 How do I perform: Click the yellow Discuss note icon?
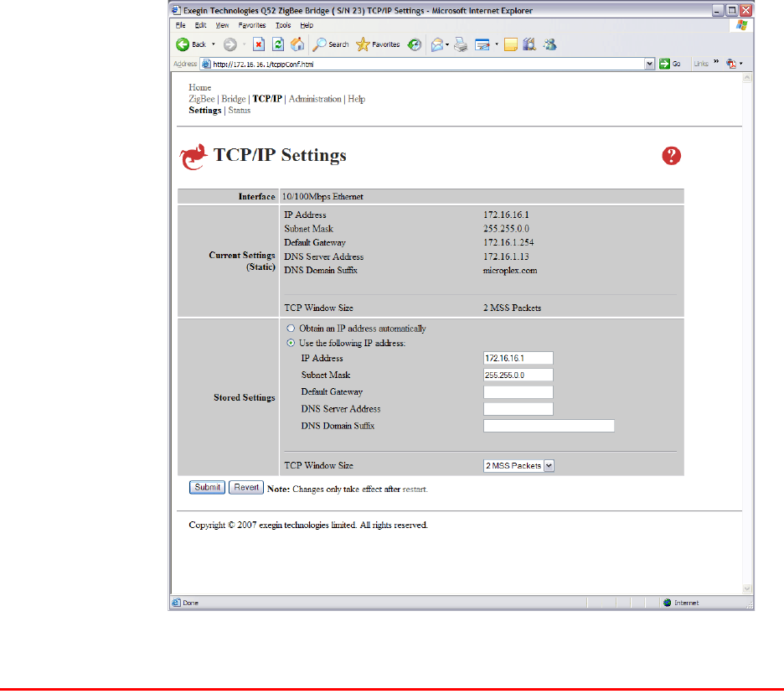[x=510, y=44]
